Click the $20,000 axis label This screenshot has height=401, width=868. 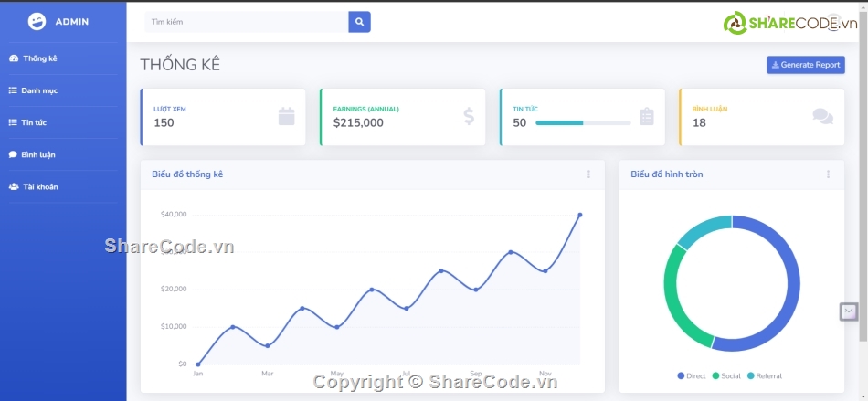(x=174, y=289)
